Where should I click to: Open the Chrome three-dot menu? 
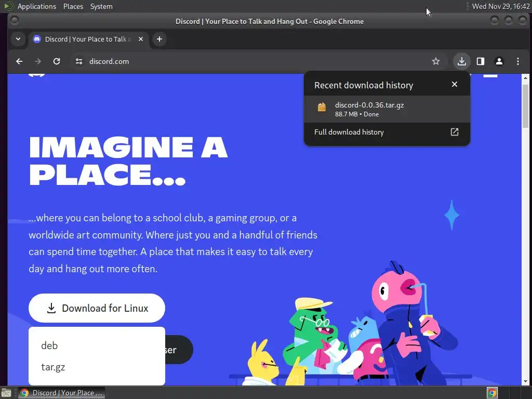pyautogui.click(x=518, y=61)
